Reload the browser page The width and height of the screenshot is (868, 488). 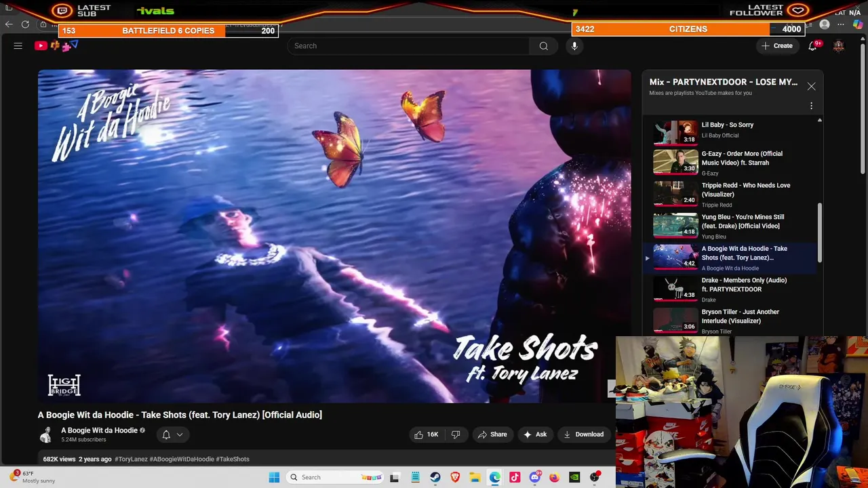point(25,24)
